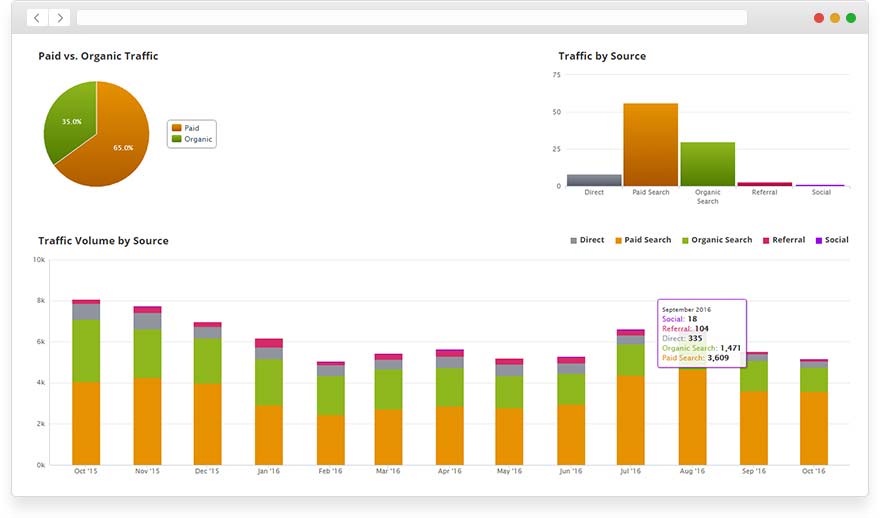Select the green 35.0% pie slice
This screenshot has height=518, width=880.
pos(68,120)
